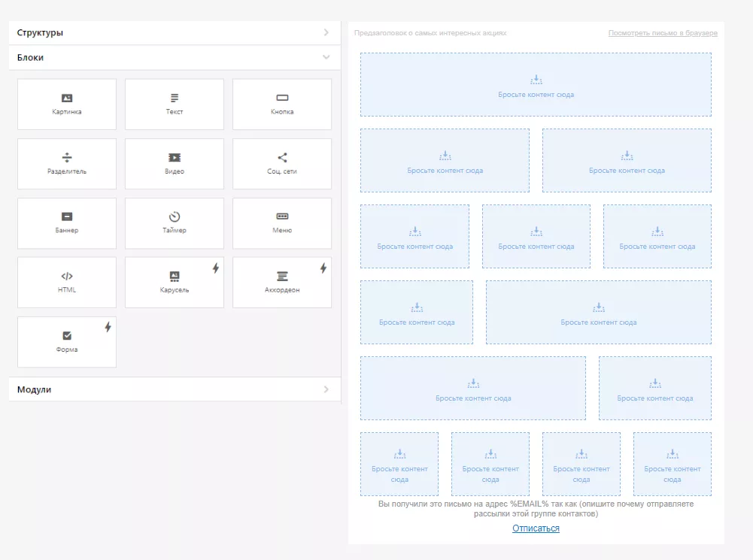Viewport: 753px width, 560px height.
Task: Select the HTML code block
Action: [x=67, y=283]
